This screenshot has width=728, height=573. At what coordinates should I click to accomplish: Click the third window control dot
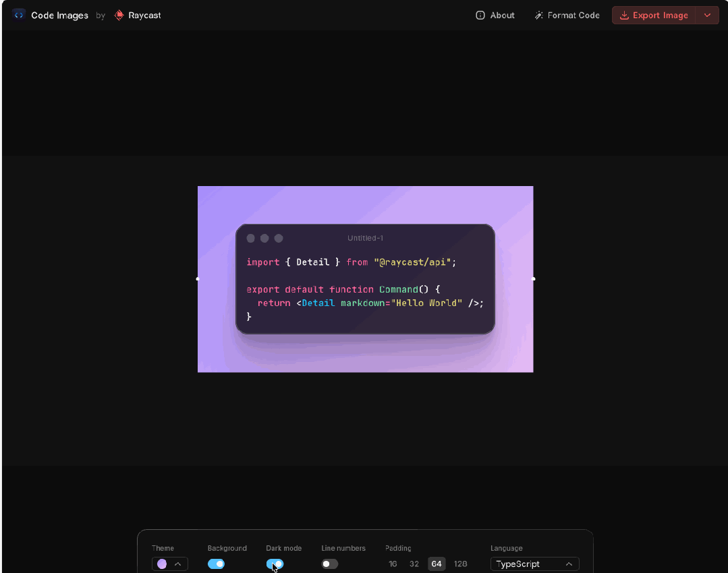pyautogui.click(x=279, y=238)
